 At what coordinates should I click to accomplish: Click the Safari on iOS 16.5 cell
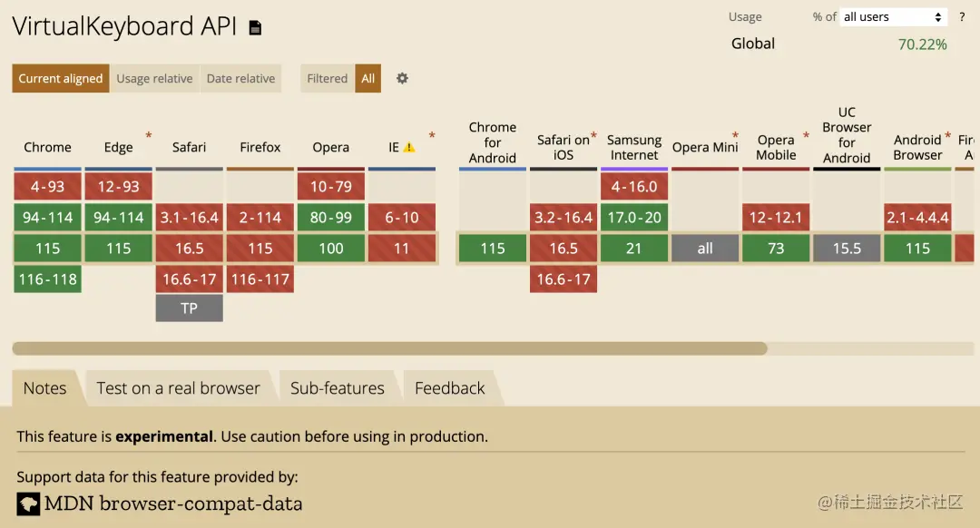pos(563,248)
